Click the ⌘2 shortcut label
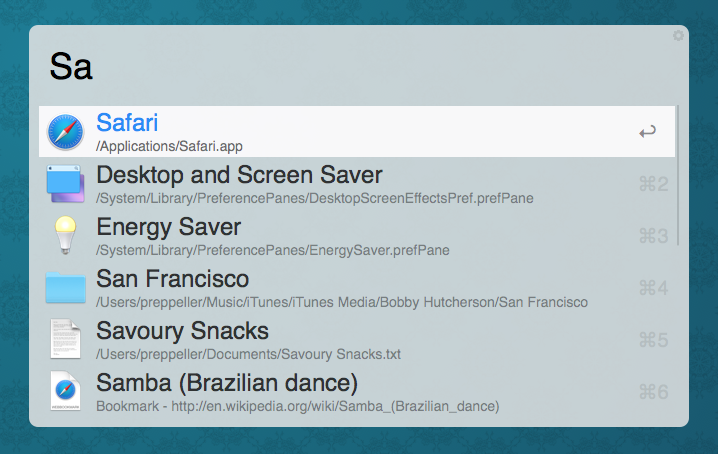Viewport: 718px width, 454px height. [x=653, y=184]
